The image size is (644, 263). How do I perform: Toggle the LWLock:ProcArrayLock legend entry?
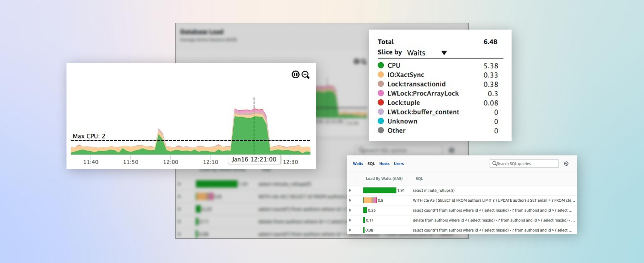click(423, 93)
